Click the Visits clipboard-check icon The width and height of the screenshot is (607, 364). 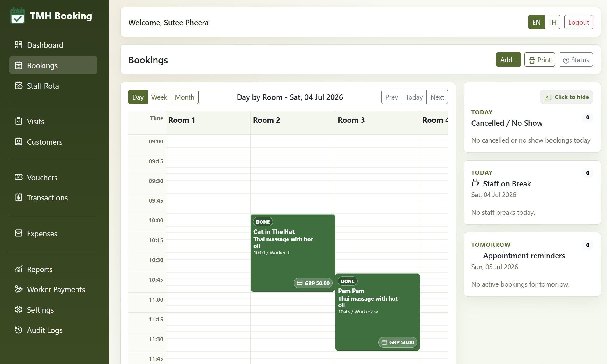[x=19, y=121]
